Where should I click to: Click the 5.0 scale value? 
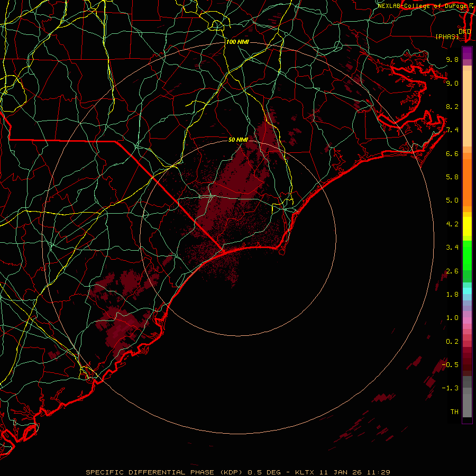[x=452, y=200]
